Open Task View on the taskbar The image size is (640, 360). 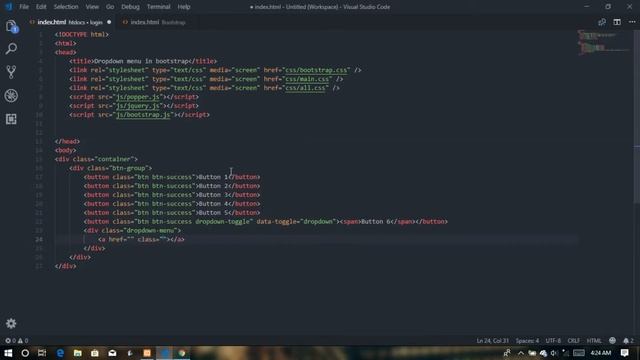point(42,353)
